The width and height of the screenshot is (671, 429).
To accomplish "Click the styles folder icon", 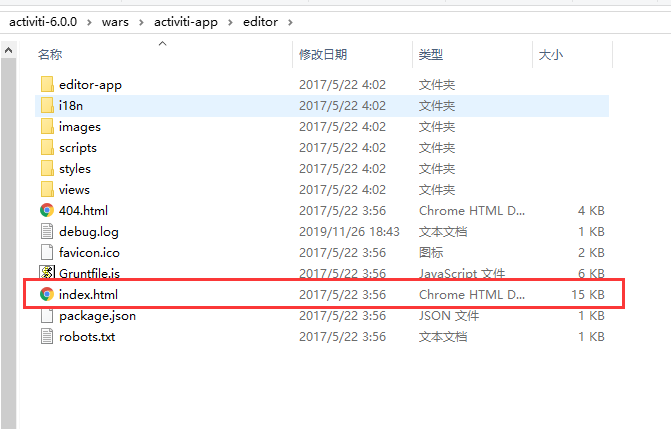I will [47, 168].
